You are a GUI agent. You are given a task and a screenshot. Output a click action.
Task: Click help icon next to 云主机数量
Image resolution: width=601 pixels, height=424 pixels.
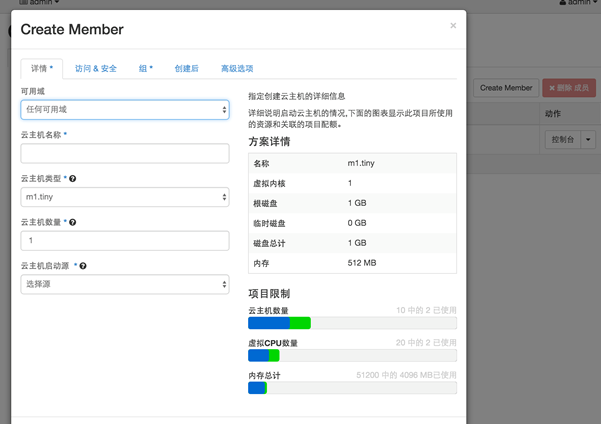(72, 222)
